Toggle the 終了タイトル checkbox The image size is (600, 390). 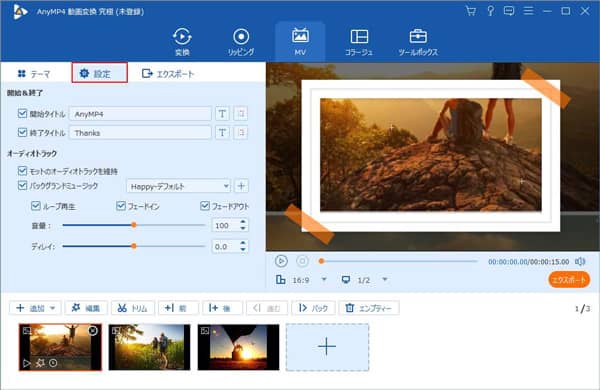pos(22,132)
